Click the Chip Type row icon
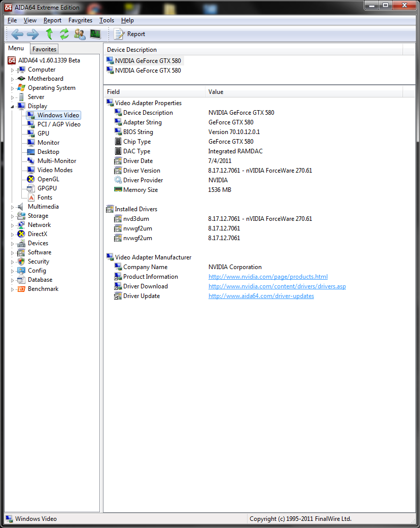The image size is (420, 528). [118, 142]
